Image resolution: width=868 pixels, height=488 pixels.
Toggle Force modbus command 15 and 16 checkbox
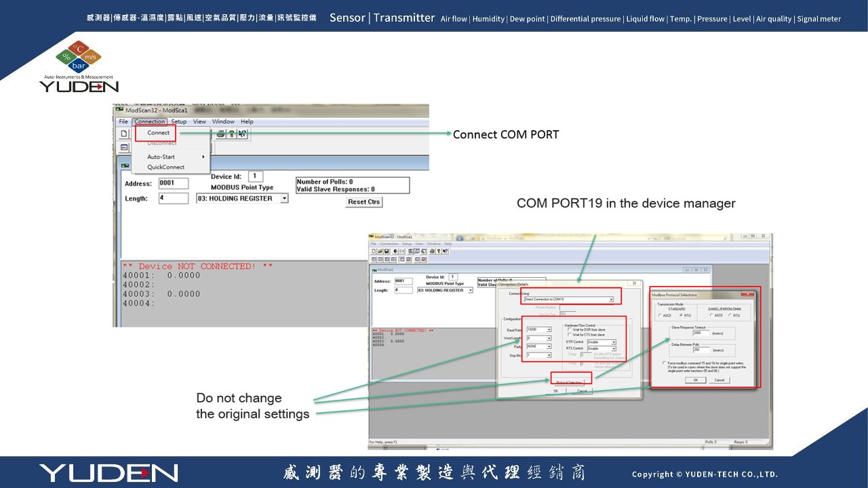tap(664, 363)
